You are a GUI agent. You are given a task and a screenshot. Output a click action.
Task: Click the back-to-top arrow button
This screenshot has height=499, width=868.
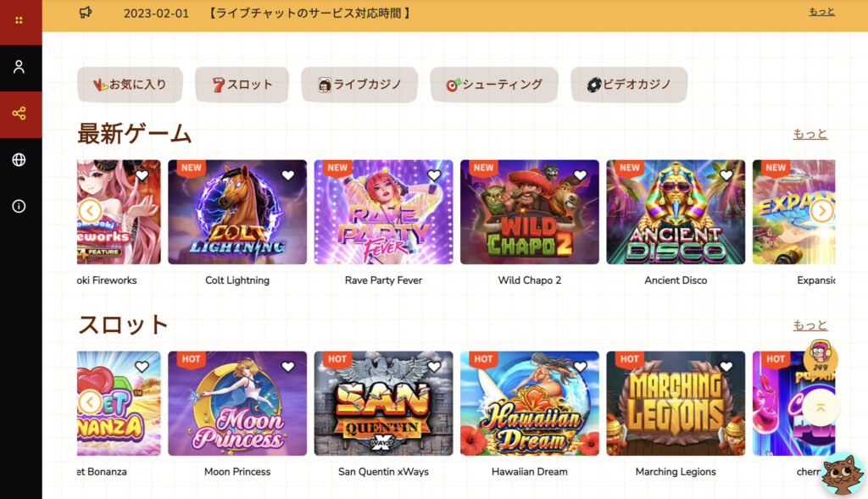click(x=821, y=408)
